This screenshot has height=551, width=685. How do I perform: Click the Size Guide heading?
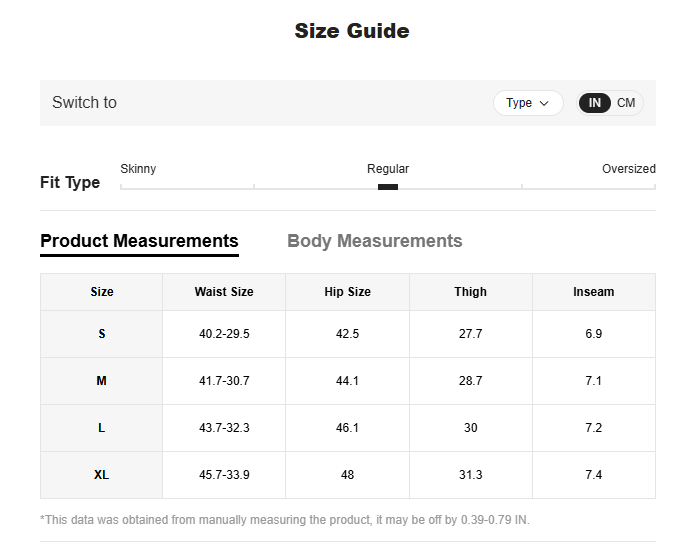352,31
